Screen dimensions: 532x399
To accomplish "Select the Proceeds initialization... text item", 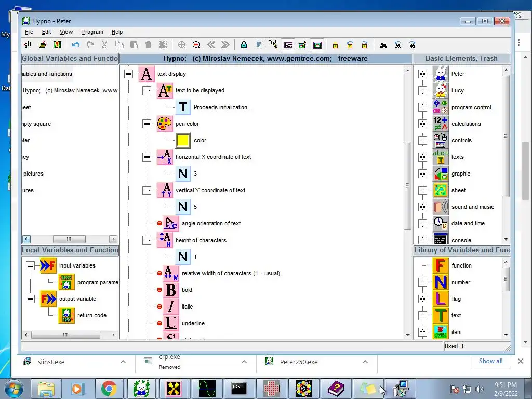I will coord(222,107).
